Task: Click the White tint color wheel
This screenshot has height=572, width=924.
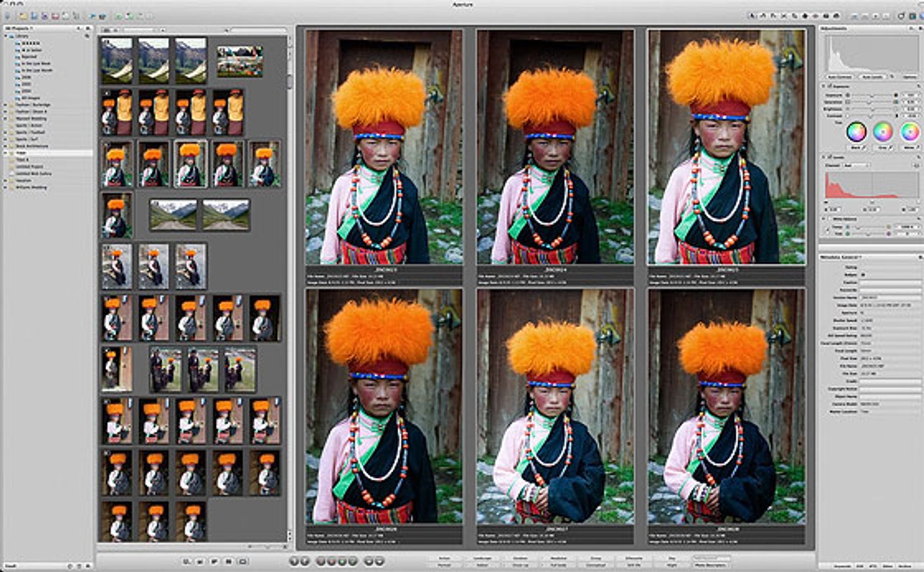Action: click(x=910, y=131)
